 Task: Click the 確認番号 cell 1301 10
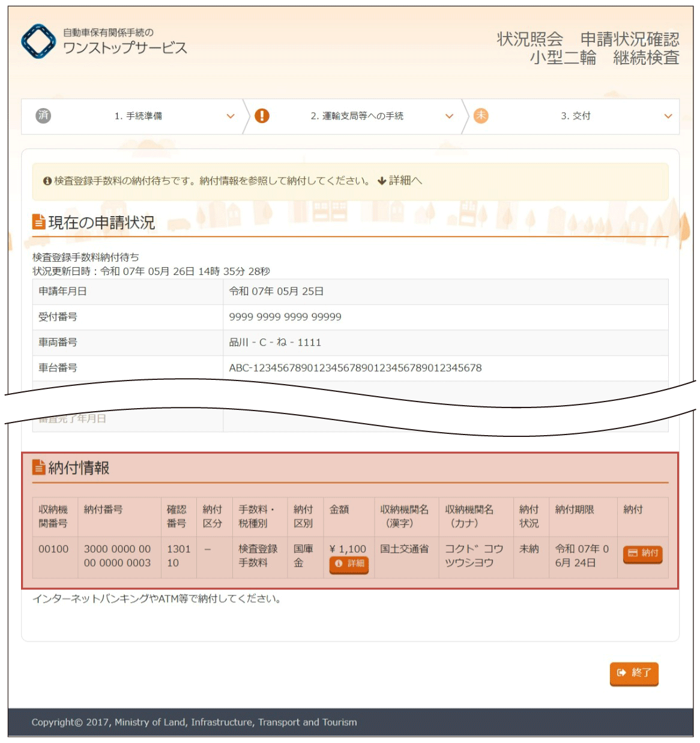click(x=179, y=556)
